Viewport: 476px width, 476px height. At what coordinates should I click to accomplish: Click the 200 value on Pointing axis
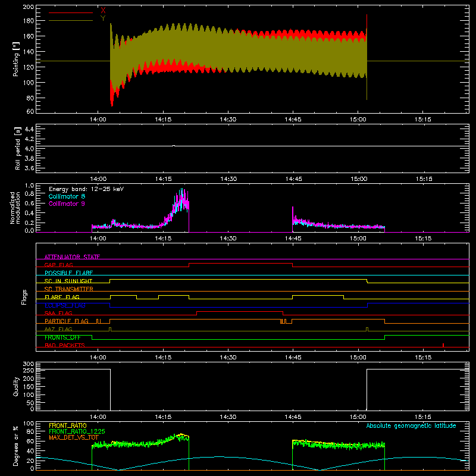[x=29, y=7]
